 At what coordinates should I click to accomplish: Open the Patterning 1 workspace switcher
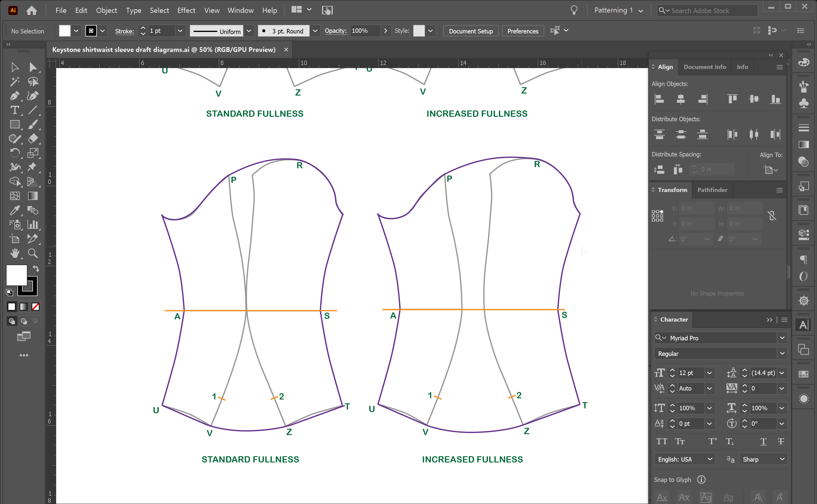pyautogui.click(x=619, y=10)
